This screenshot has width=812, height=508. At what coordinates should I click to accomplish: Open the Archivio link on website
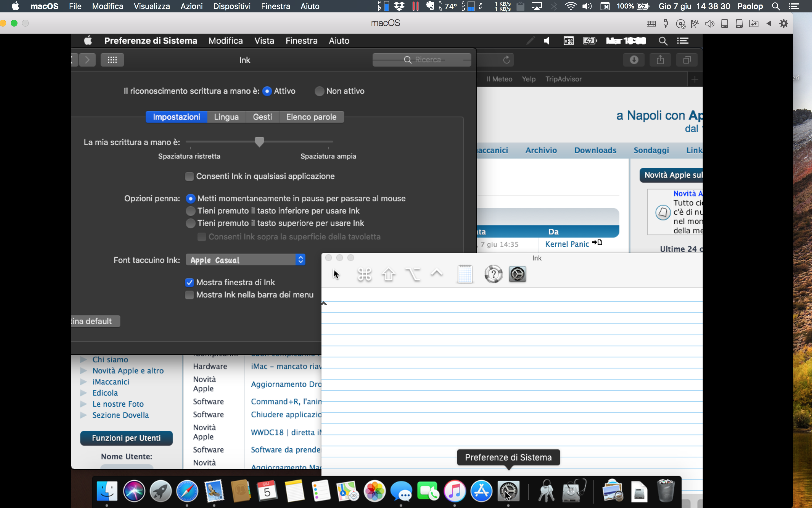[x=541, y=150]
